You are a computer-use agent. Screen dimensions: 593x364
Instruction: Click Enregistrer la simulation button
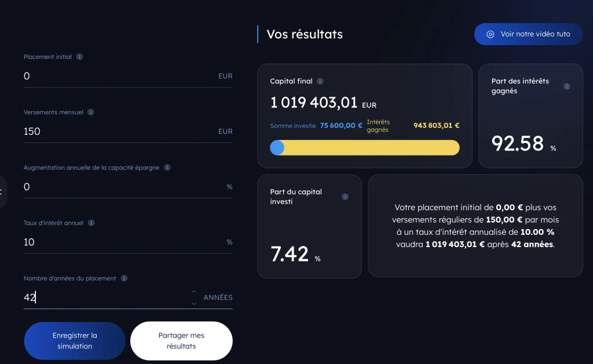coord(75,341)
